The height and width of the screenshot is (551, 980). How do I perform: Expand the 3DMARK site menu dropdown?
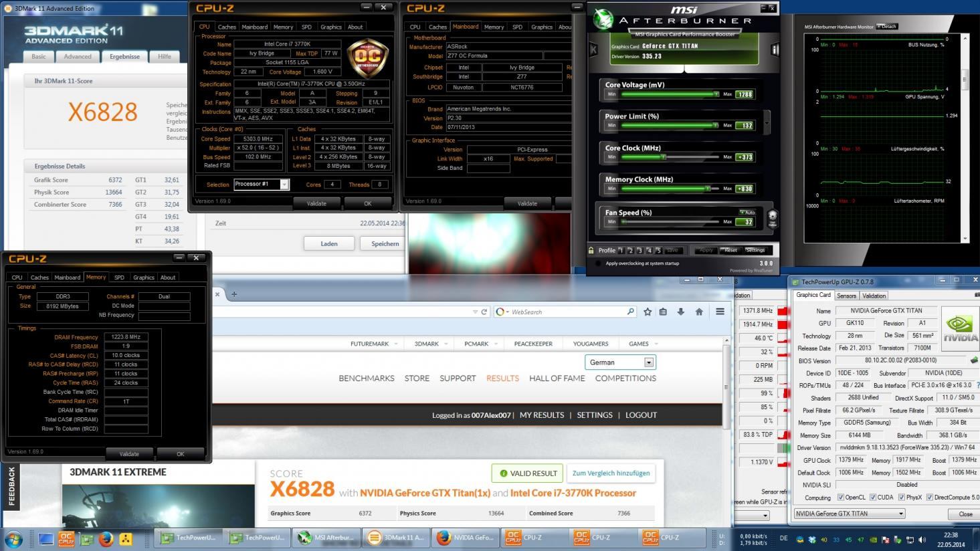click(x=446, y=344)
